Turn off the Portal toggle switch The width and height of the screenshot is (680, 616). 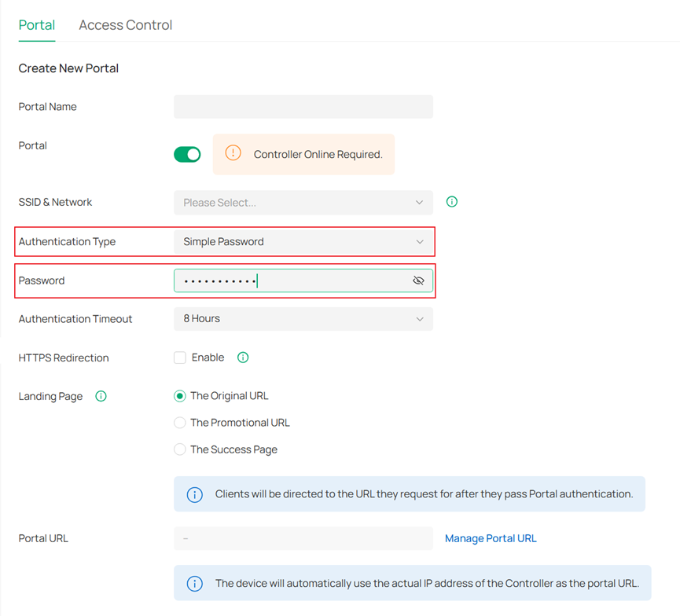point(187,154)
